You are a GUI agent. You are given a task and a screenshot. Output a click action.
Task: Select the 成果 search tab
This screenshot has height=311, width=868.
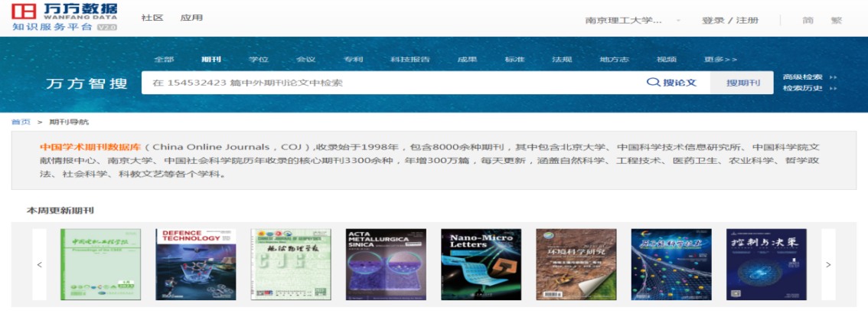(467, 60)
